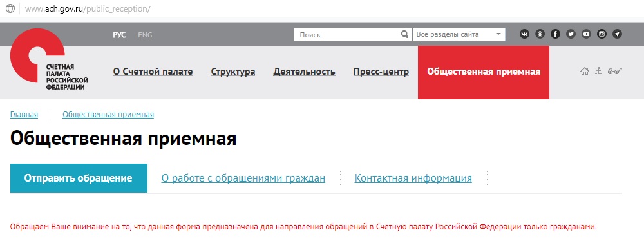Open the Facebook page icon
Image resolution: width=644 pixels, height=241 pixels.
555,34
